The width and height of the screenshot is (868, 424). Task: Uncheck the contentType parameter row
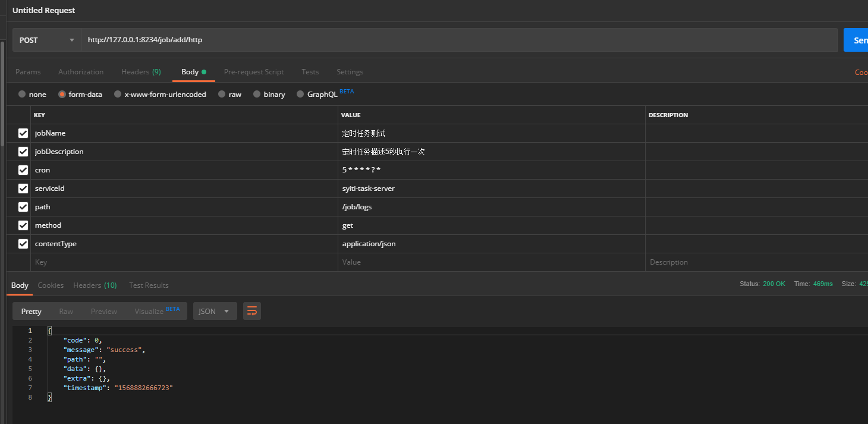[23, 243]
